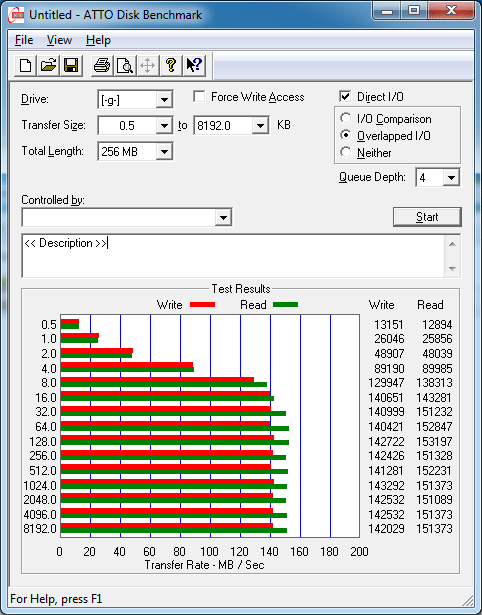The width and height of the screenshot is (482, 615).
Task: Click the Print toolbar icon
Action: point(102,65)
